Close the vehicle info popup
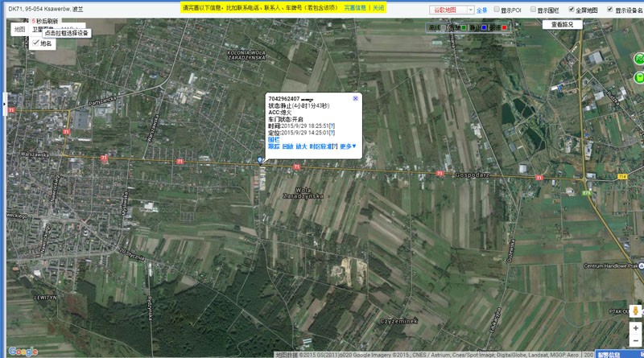644x358 pixels. tap(355, 98)
